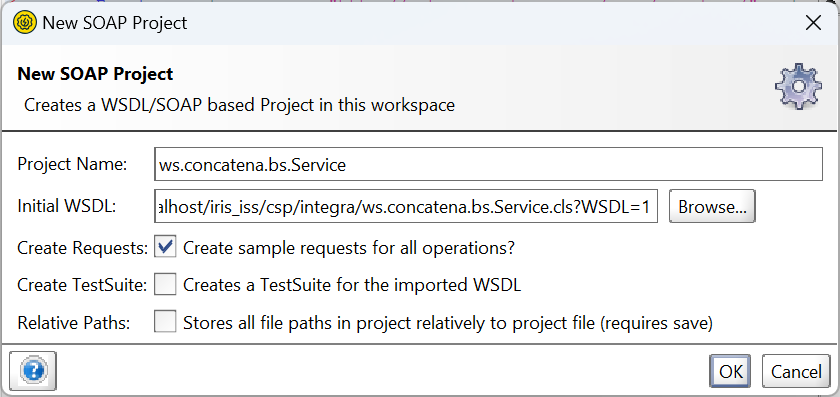Viewport: 840px width, 397px height.
Task: Click the 'Create TestSuite:' label
Action: [82, 286]
